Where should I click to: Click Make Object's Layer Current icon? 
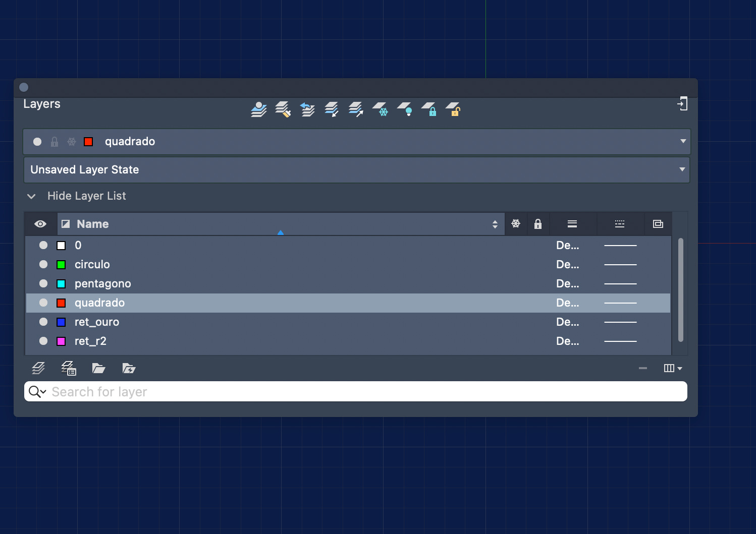[x=259, y=109]
